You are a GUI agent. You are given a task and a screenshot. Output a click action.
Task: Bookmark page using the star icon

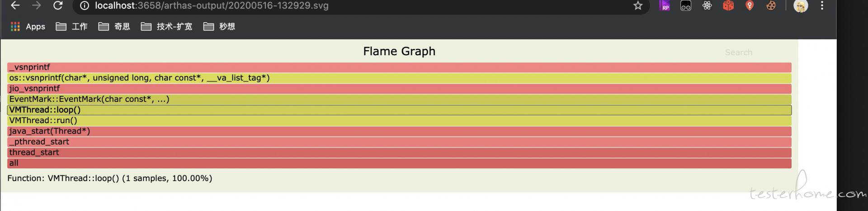click(x=637, y=5)
